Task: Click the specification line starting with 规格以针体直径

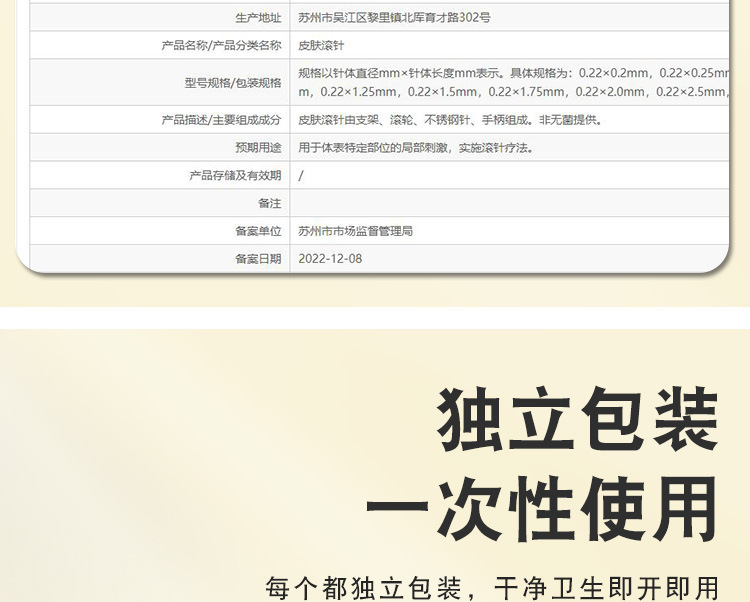Action: [x=513, y=73]
